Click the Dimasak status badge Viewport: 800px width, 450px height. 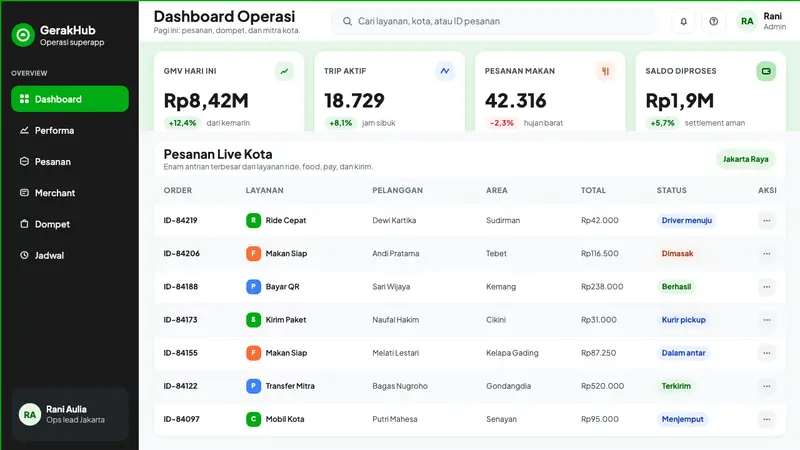[x=677, y=254]
